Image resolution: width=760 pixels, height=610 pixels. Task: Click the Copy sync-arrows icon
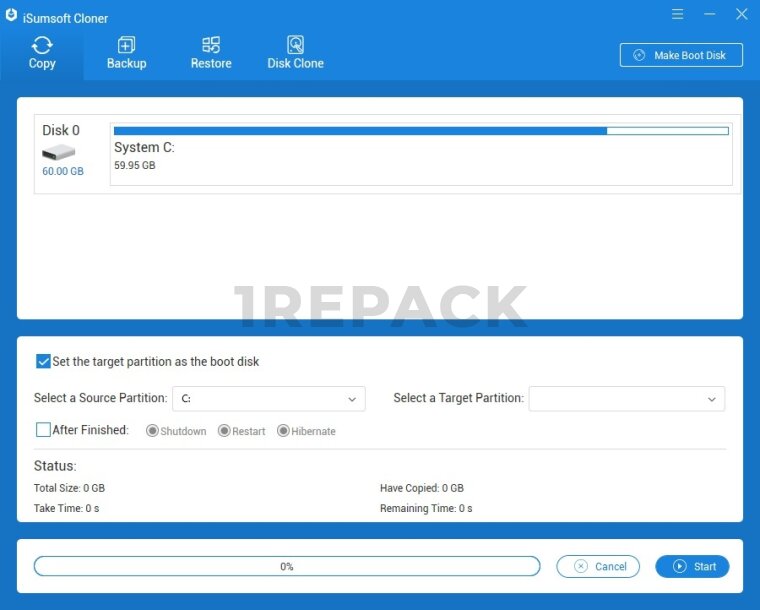[x=42, y=45]
